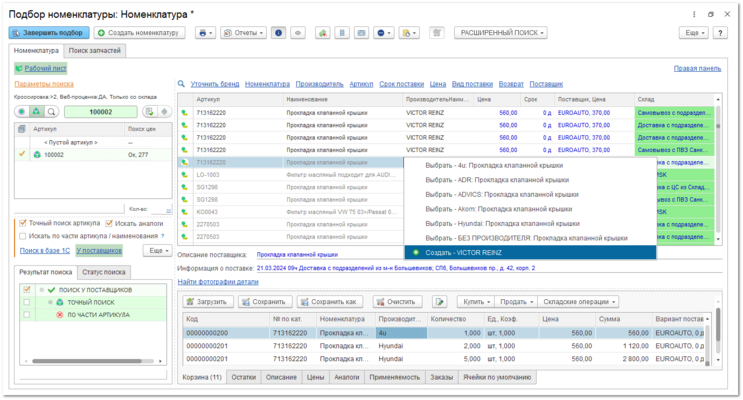Image resolution: width=743 pixels, height=400 pixels.
Task: Open the Остатки tab
Action: (243, 377)
